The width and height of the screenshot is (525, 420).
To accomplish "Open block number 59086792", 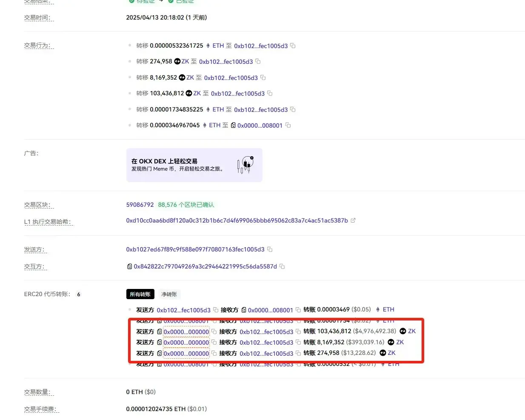I will click(x=140, y=205).
